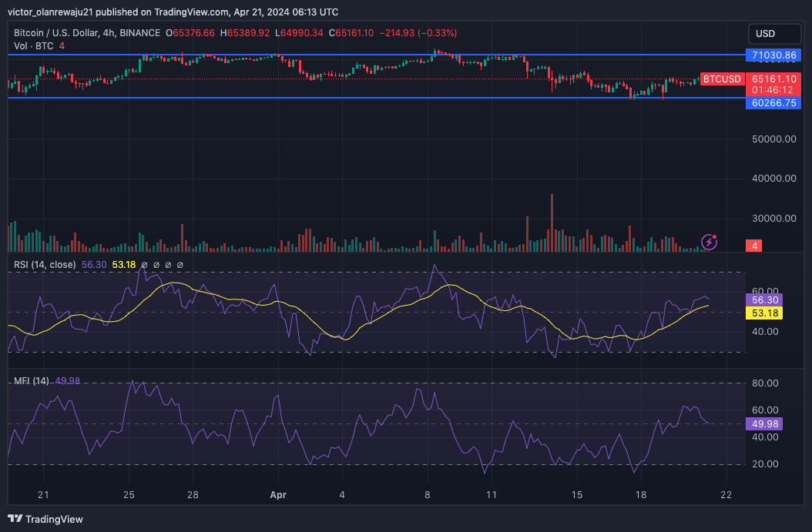
Task: Click the last ∅ symbol in RSI legend
Action: [180, 265]
